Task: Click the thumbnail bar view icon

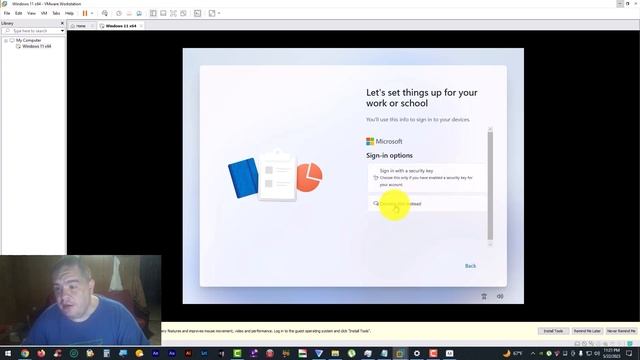Action: 163,13
